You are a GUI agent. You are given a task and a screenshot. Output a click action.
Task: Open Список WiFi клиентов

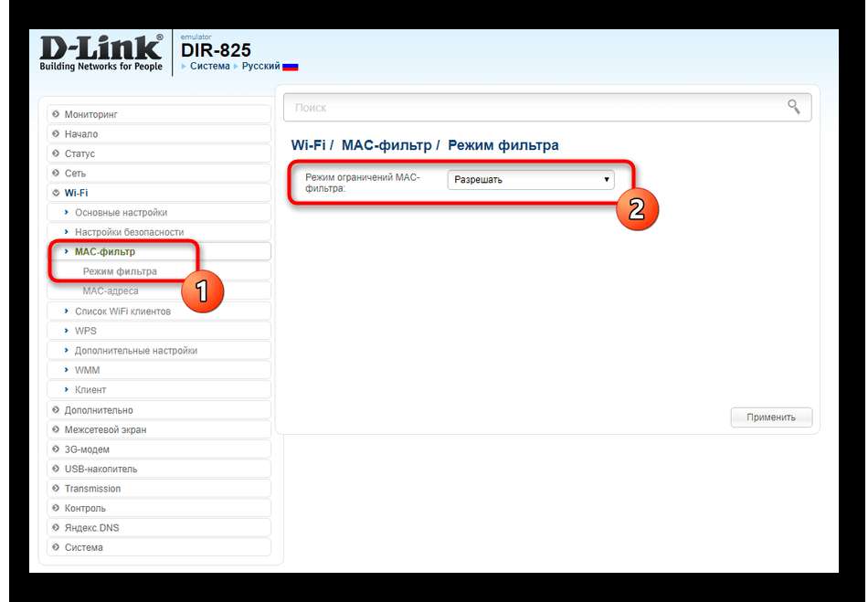point(159,311)
